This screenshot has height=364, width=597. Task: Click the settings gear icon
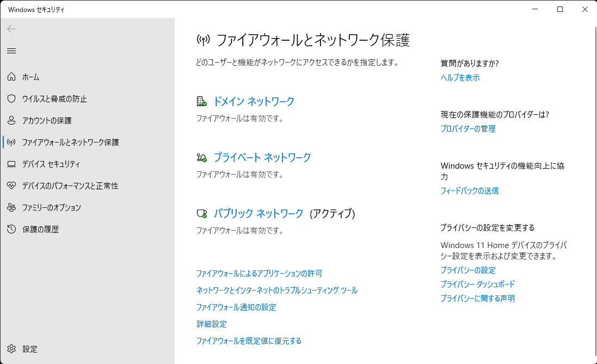[11, 349]
